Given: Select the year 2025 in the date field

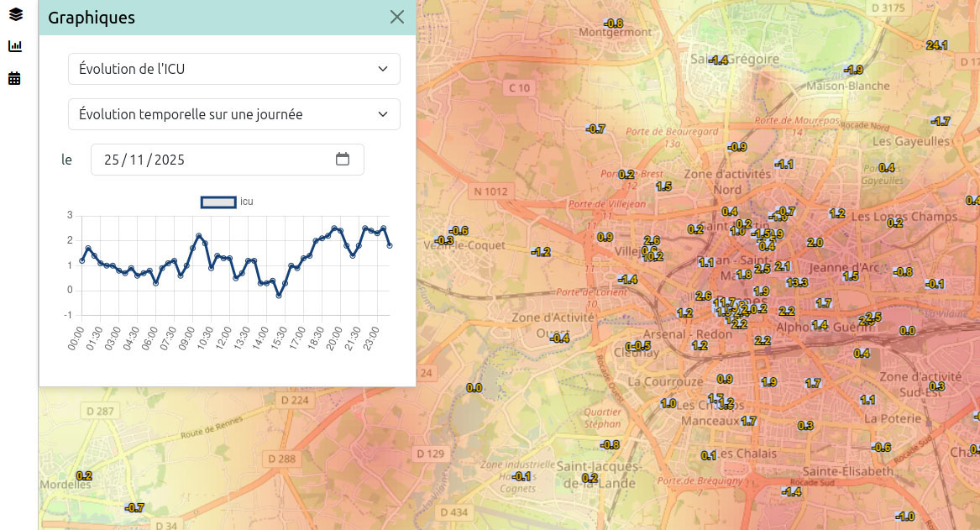Looking at the screenshot, I should pyautogui.click(x=169, y=160).
